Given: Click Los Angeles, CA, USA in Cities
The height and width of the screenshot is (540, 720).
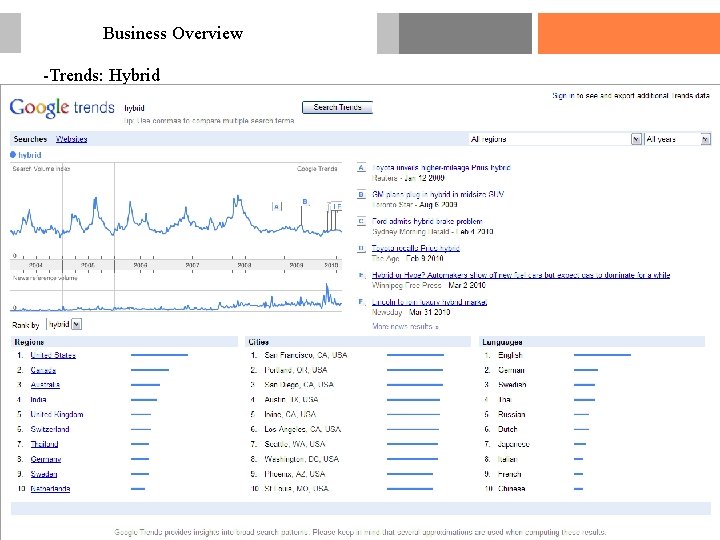Looking at the screenshot, I should (x=303, y=429).
